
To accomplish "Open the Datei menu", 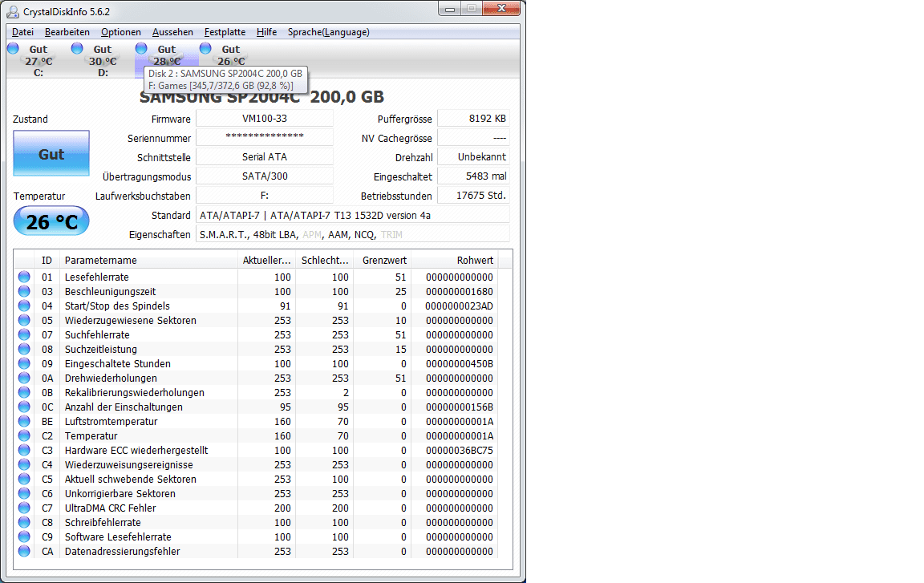I will pyautogui.click(x=22, y=32).
